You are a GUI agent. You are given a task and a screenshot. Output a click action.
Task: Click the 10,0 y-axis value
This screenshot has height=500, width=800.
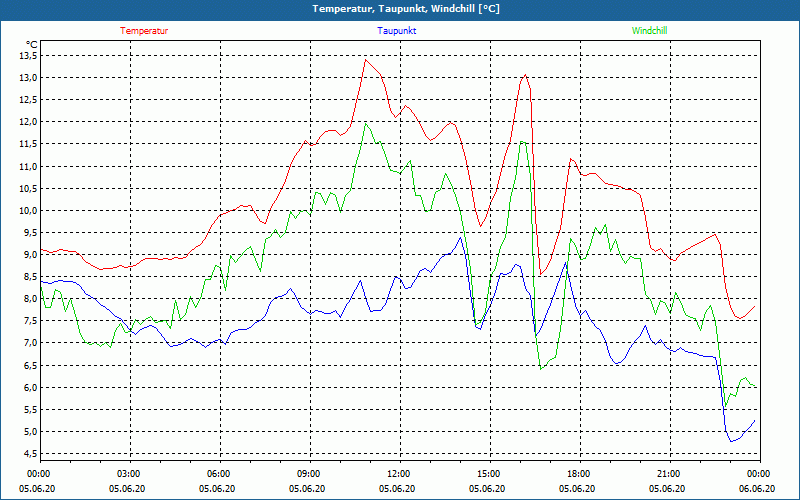click(29, 210)
